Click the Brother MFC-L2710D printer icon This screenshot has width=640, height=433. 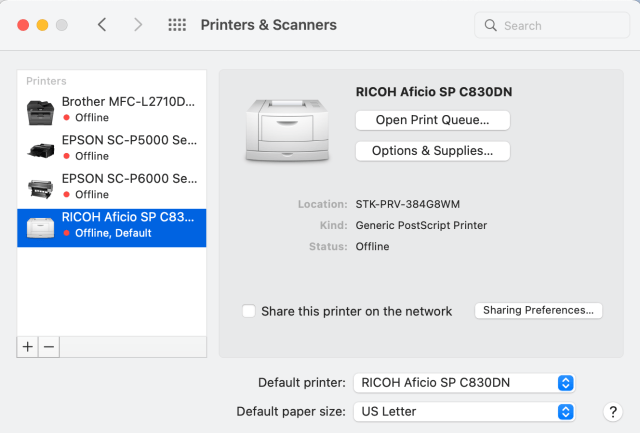point(41,110)
